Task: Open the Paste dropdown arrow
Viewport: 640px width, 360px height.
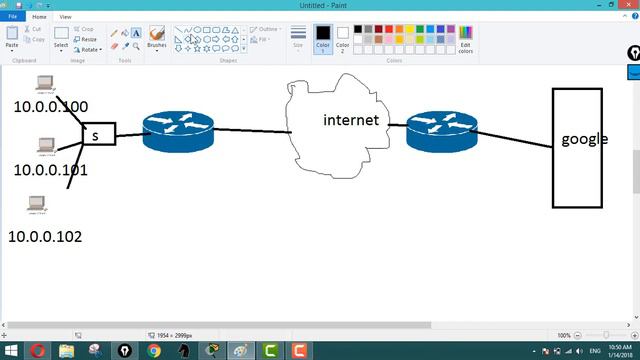Action: pos(12,51)
